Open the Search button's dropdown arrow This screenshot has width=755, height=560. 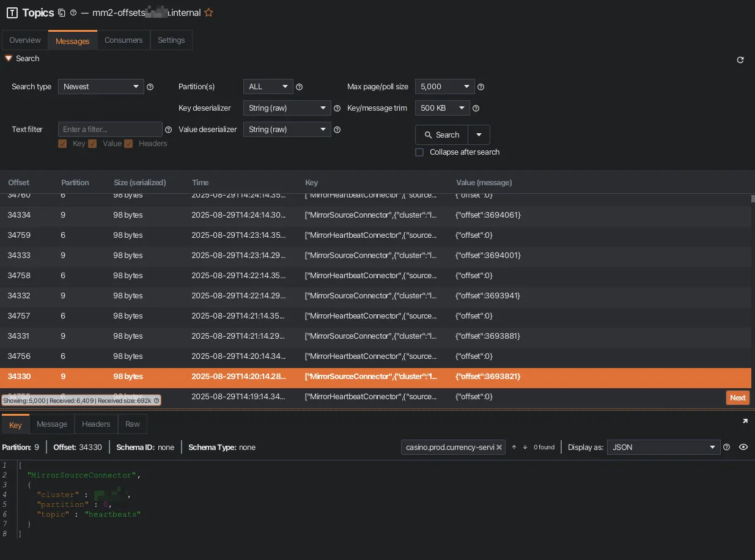(479, 134)
